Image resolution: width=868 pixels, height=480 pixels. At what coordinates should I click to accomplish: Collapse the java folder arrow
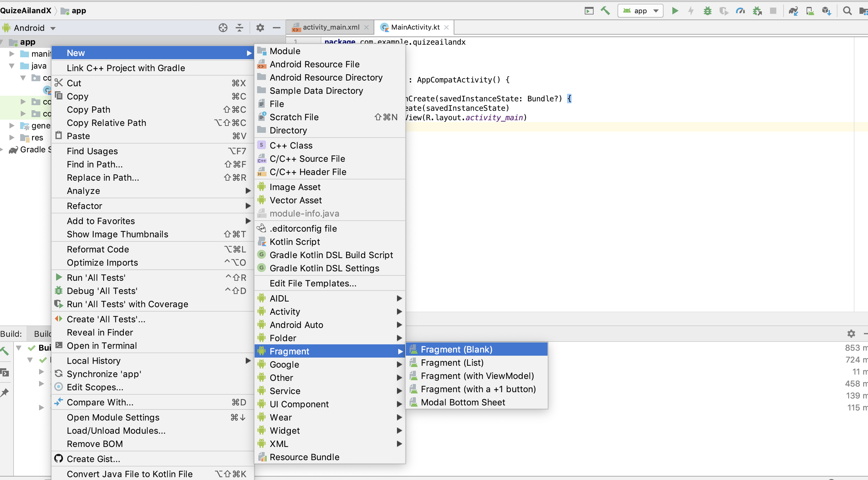pyautogui.click(x=12, y=66)
